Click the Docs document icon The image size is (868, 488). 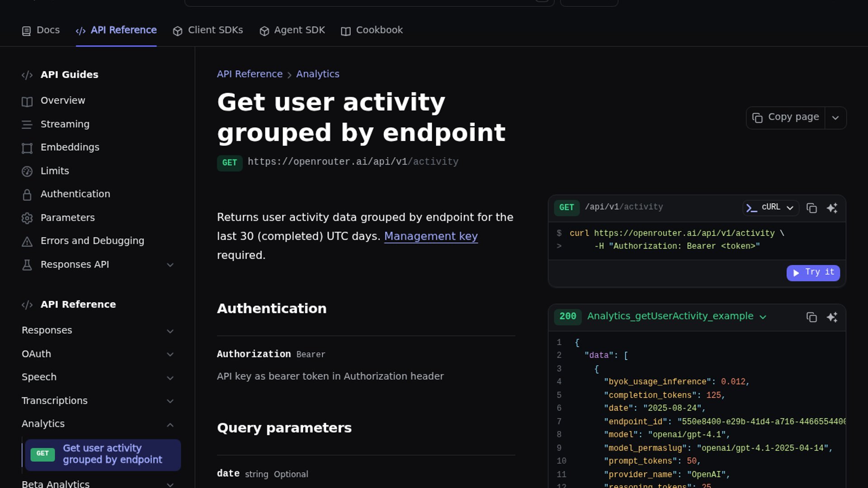pos(26,31)
